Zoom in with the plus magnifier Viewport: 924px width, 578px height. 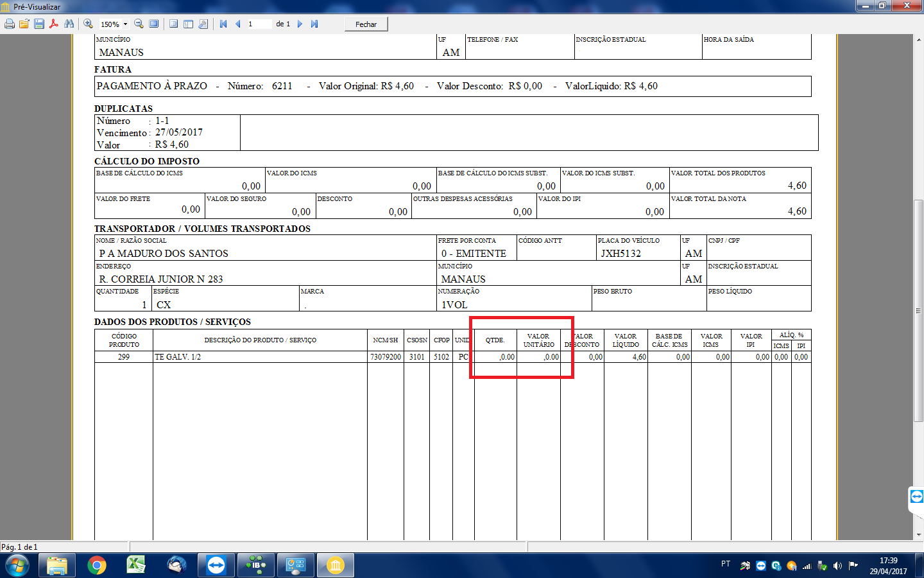[x=89, y=24]
